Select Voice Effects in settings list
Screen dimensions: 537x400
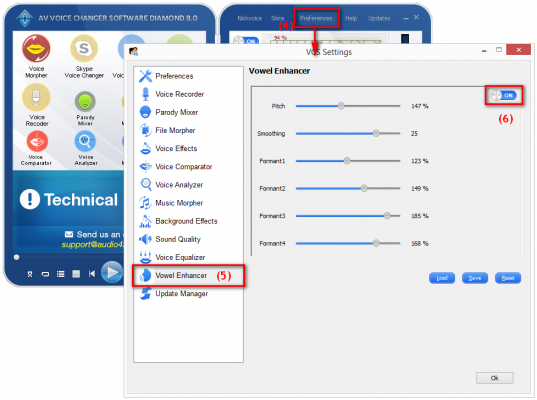click(176, 149)
